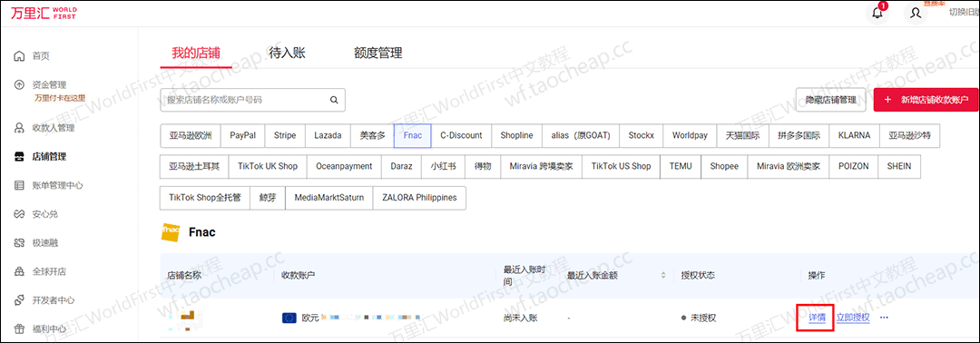Filter by Shopline platform

pyautogui.click(x=517, y=135)
